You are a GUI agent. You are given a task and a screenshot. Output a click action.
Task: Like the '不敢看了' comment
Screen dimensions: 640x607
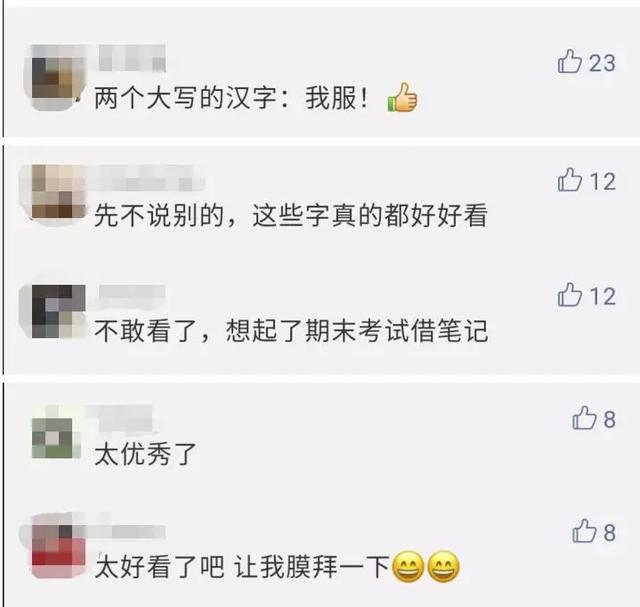tap(569, 295)
